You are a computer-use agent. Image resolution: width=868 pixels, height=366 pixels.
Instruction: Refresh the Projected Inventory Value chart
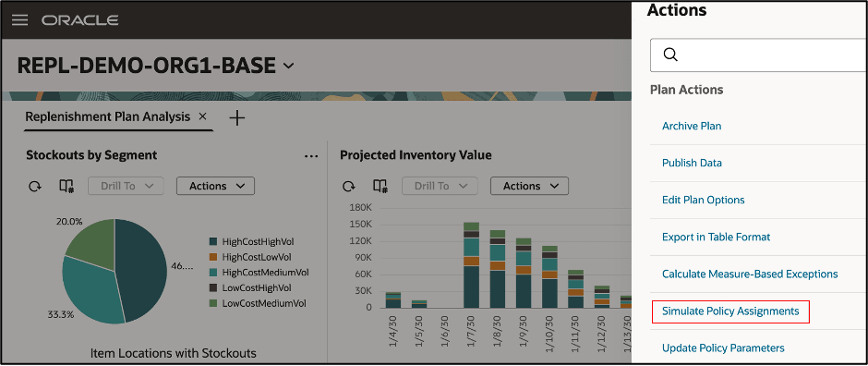(349, 187)
